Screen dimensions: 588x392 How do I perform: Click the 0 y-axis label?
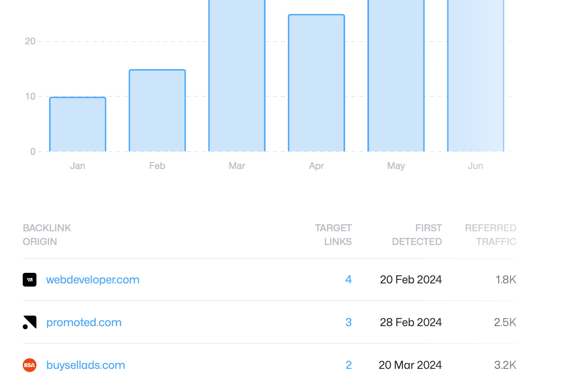pos(33,152)
